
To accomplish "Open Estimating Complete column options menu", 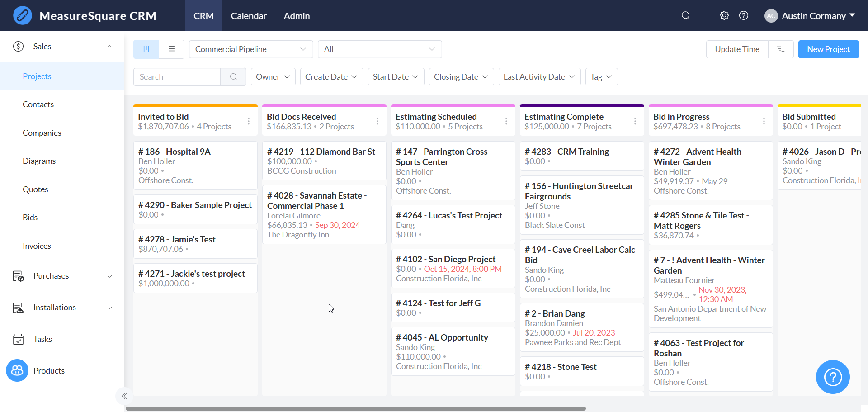I will (x=635, y=121).
